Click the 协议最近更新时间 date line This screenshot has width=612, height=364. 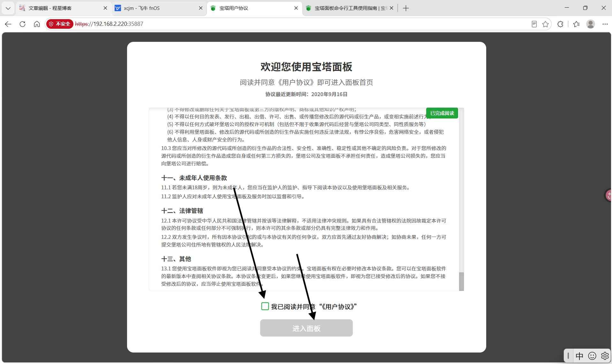pyautogui.click(x=306, y=94)
